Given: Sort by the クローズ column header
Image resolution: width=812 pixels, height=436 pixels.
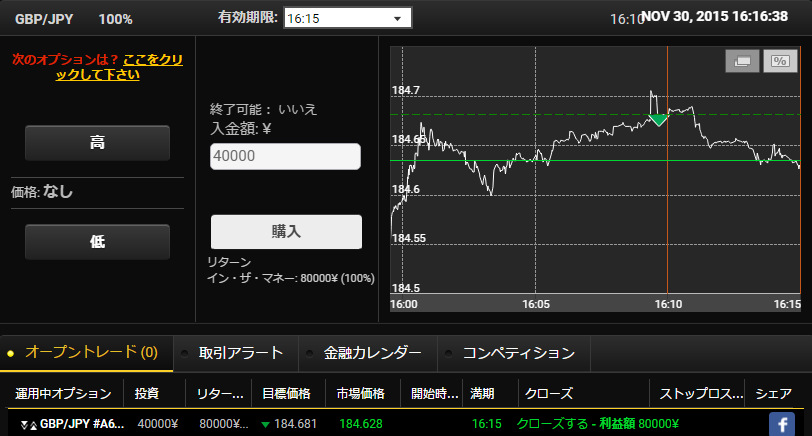Looking at the screenshot, I should tap(549, 394).
